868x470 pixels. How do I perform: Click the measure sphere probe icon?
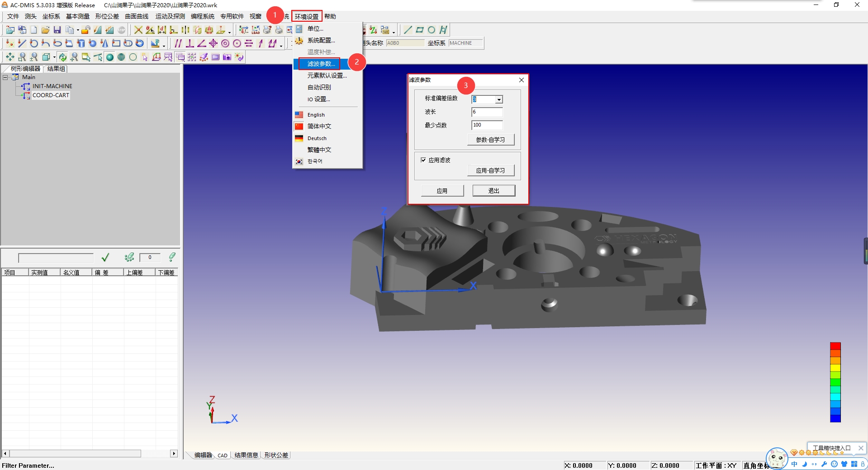[93, 43]
